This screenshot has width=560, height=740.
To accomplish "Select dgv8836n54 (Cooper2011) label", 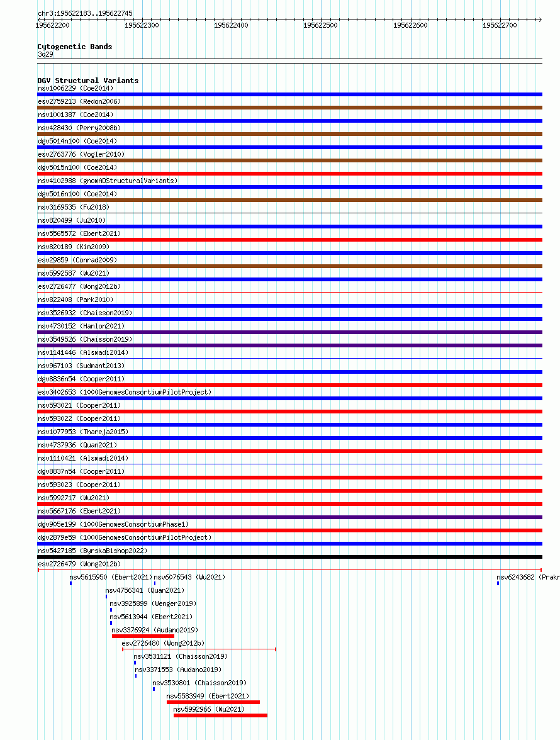I will click(81, 379).
